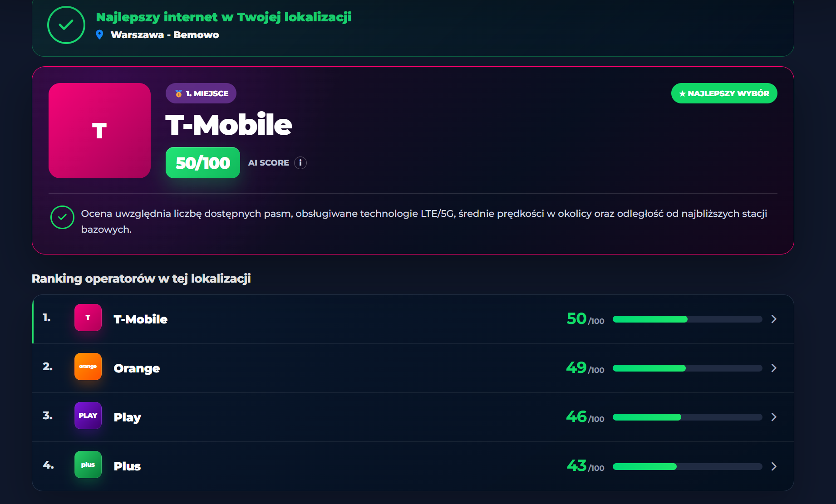
Task: Click the large T-Mobile logo tile
Action: pos(99,131)
